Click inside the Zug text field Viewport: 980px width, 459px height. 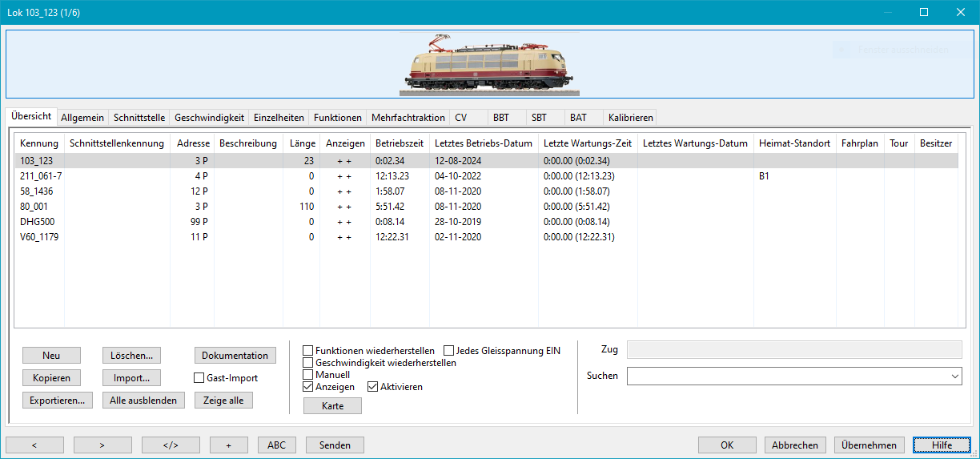[793, 350]
